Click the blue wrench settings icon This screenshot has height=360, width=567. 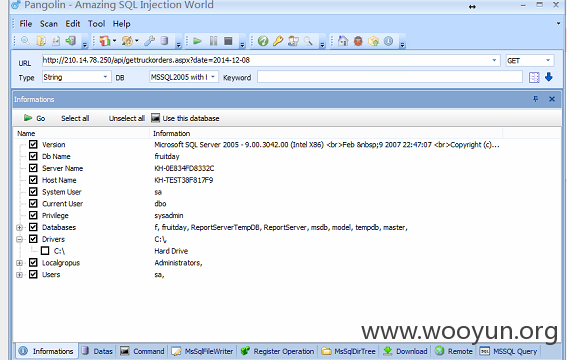point(149,41)
